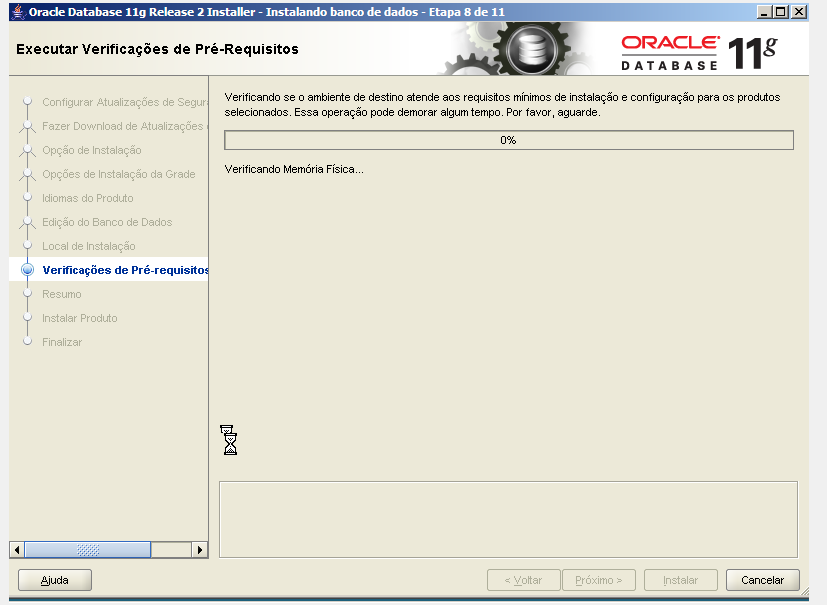
Task: Click the Voltar back button
Action: click(523, 580)
